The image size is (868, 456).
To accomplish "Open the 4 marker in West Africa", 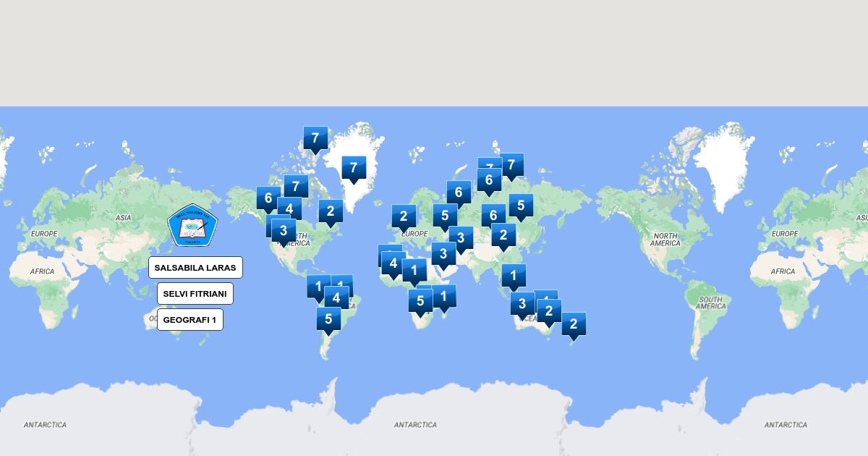I will [x=393, y=263].
